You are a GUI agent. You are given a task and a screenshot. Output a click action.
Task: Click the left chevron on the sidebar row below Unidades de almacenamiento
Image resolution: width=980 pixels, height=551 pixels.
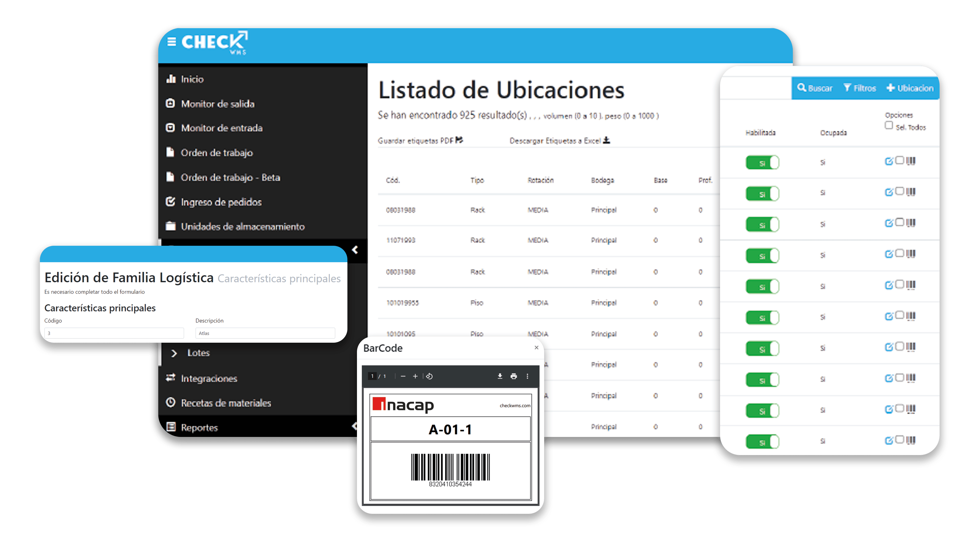coord(355,250)
